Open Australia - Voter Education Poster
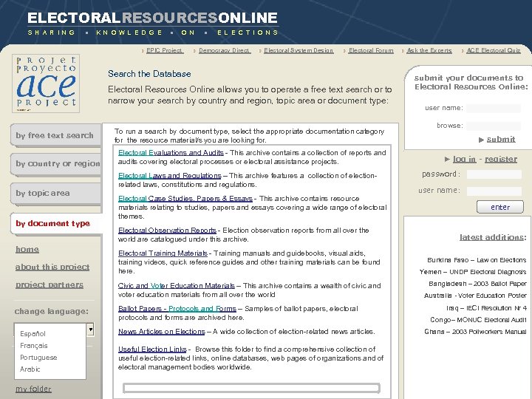 point(475,296)
